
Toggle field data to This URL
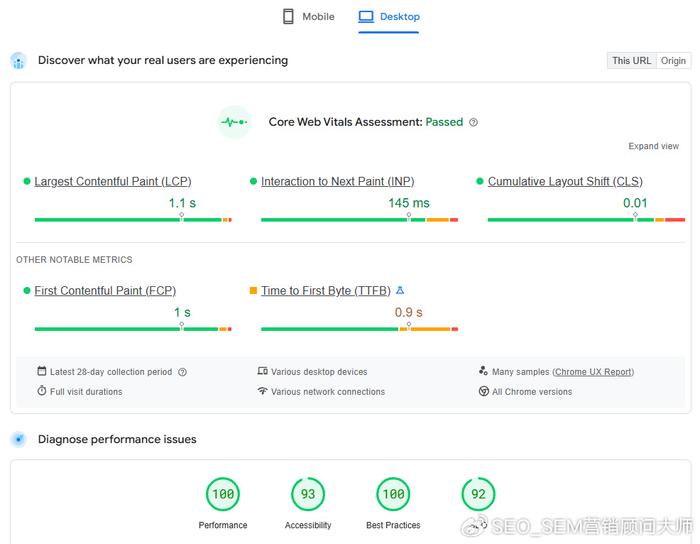pyautogui.click(x=631, y=61)
